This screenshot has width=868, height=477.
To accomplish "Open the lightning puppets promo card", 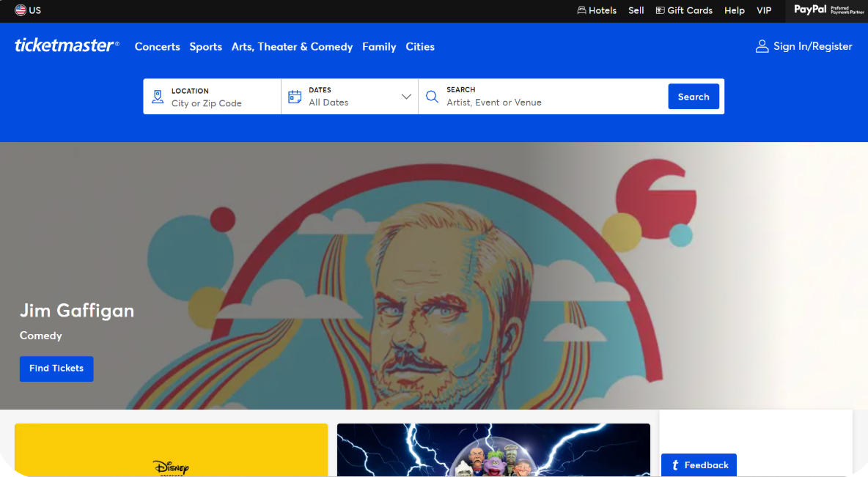I will 493,450.
